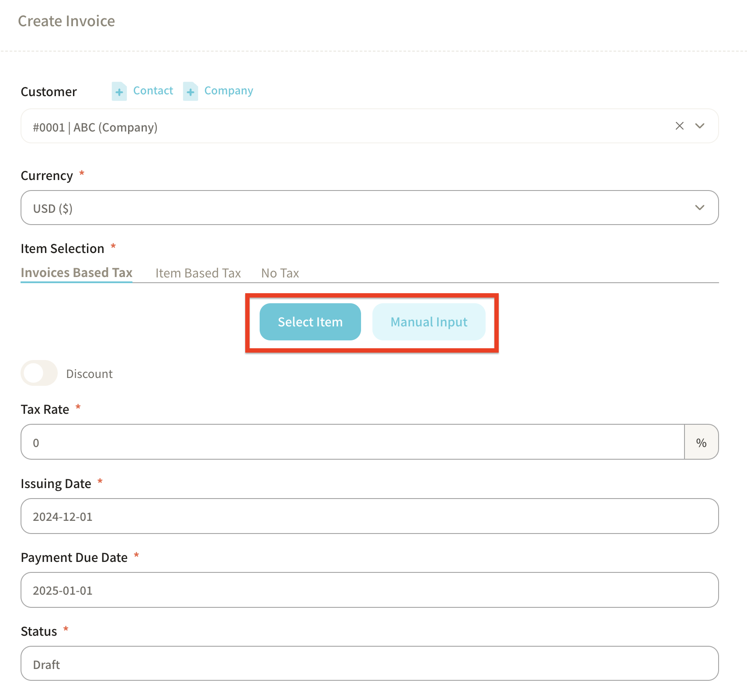
Task: Select the No Tax tab
Action: tap(280, 273)
